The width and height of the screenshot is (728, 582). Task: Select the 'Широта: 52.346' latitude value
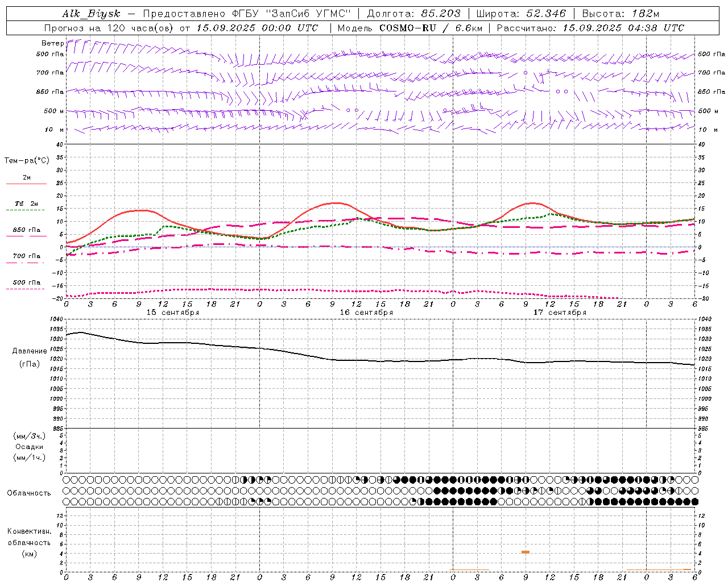tap(521, 14)
